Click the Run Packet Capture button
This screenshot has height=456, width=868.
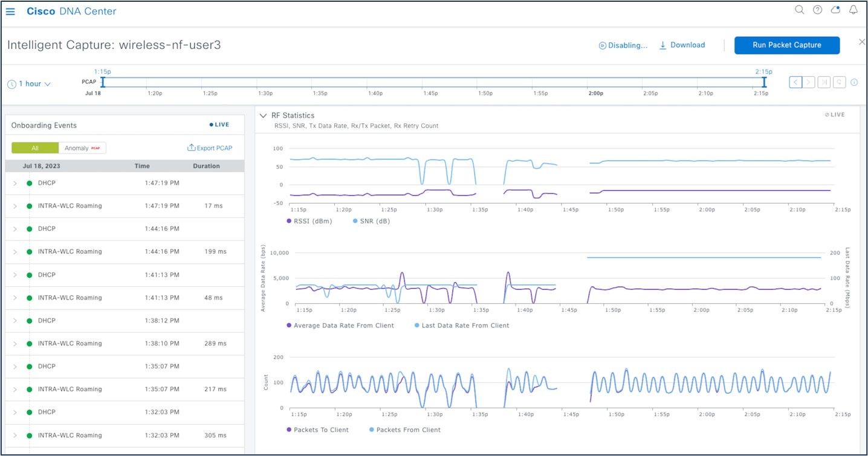point(786,45)
